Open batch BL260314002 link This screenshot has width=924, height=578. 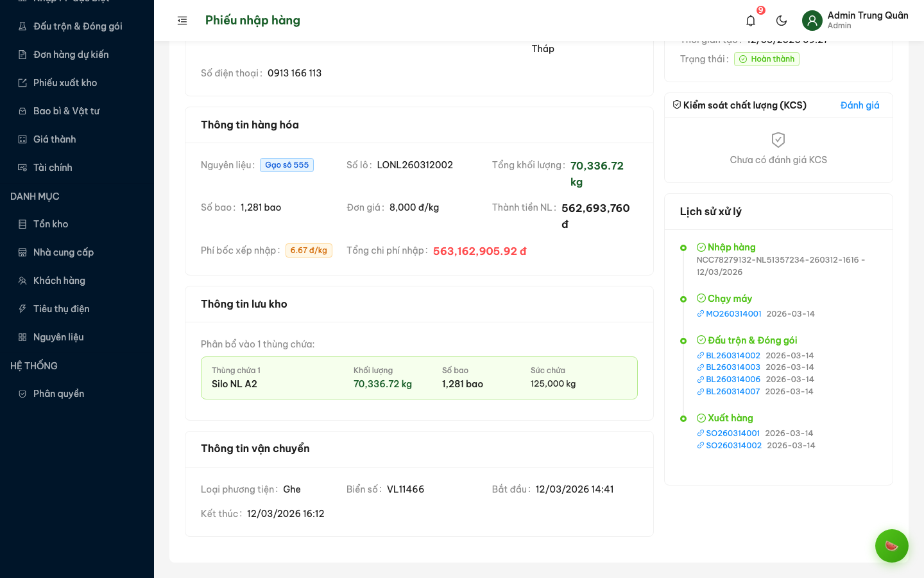(733, 356)
